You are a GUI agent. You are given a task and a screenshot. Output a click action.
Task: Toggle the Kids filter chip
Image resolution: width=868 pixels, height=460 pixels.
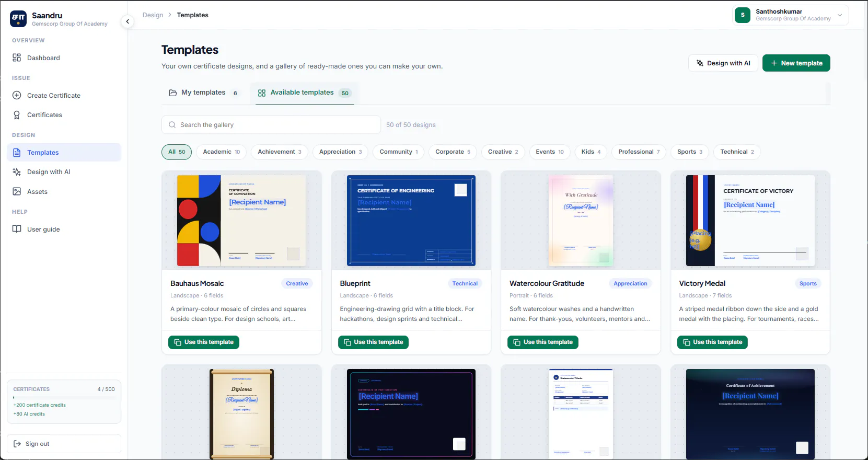pyautogui.click(x=591, y=152)
